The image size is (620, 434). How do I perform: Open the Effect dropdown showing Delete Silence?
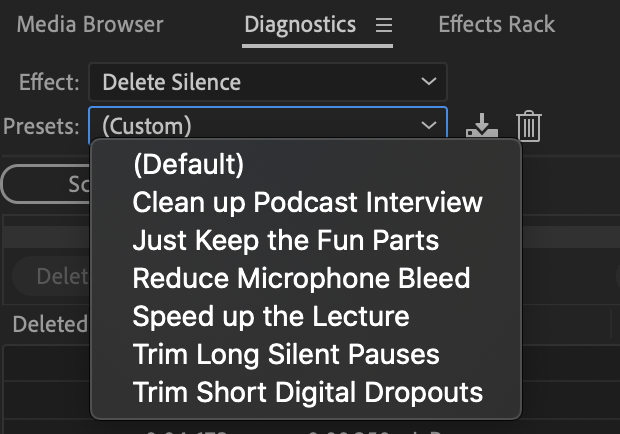(x=267, y=81)
